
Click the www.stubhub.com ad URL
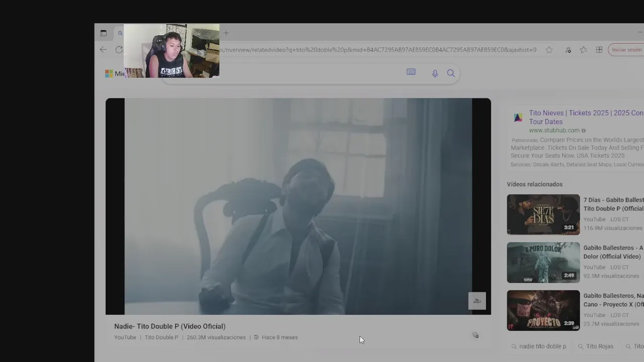pos(554,130)
